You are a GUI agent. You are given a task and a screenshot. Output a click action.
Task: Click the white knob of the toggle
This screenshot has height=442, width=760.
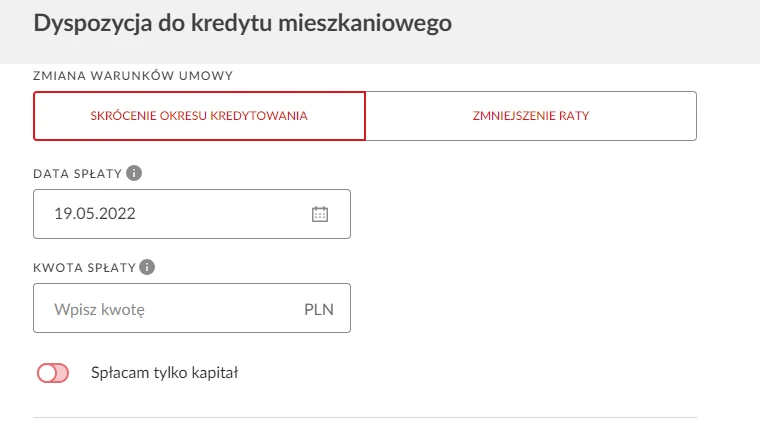tap(46, 374)
